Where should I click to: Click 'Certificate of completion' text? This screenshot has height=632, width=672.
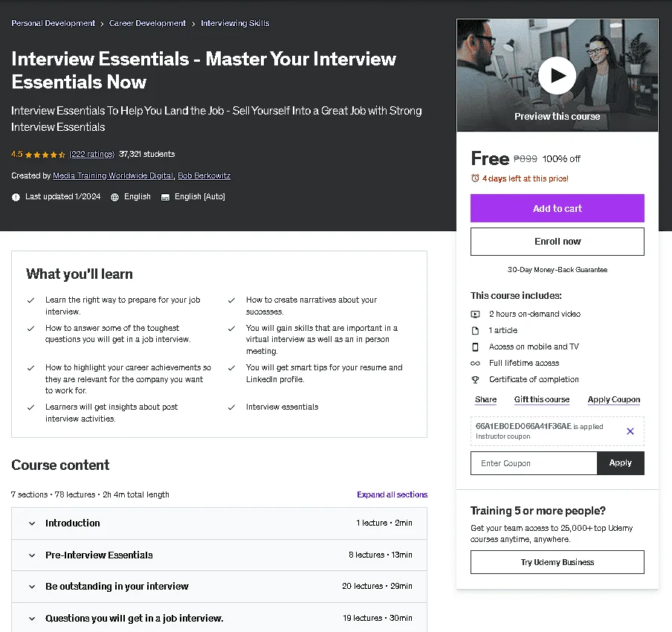click(x=534, y=379)
